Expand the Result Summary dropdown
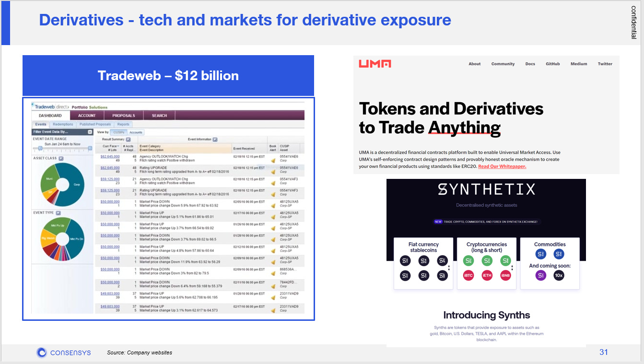644x364 pixels. pyautogui.click(x=128, y=140)
